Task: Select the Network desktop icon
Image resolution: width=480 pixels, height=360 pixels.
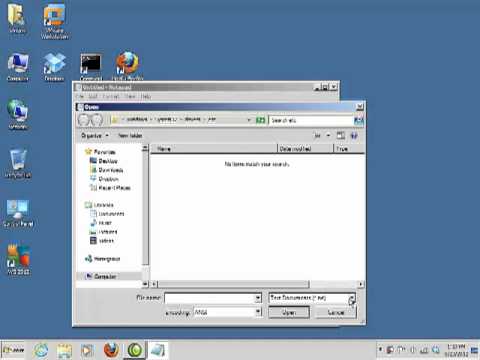Action: pos(18,114)
